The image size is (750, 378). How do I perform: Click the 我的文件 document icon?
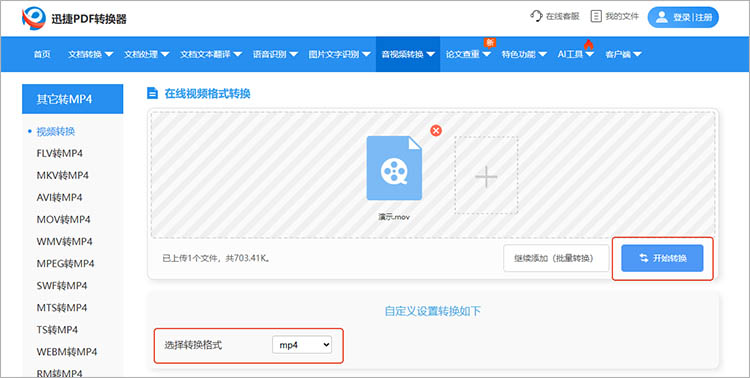(x=596, y=16)
